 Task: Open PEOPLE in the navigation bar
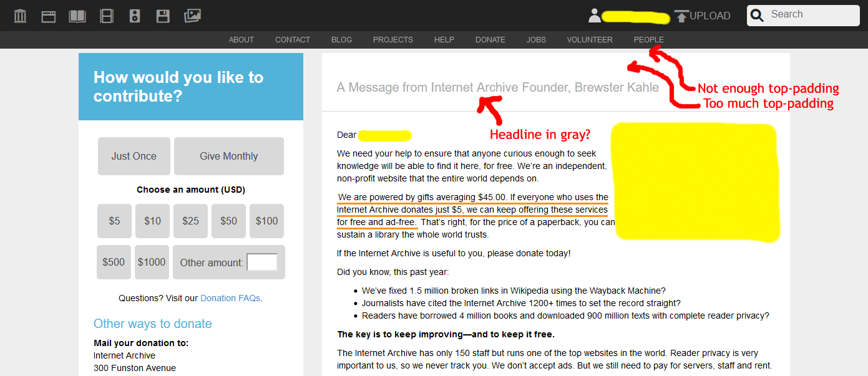point(649,40)
